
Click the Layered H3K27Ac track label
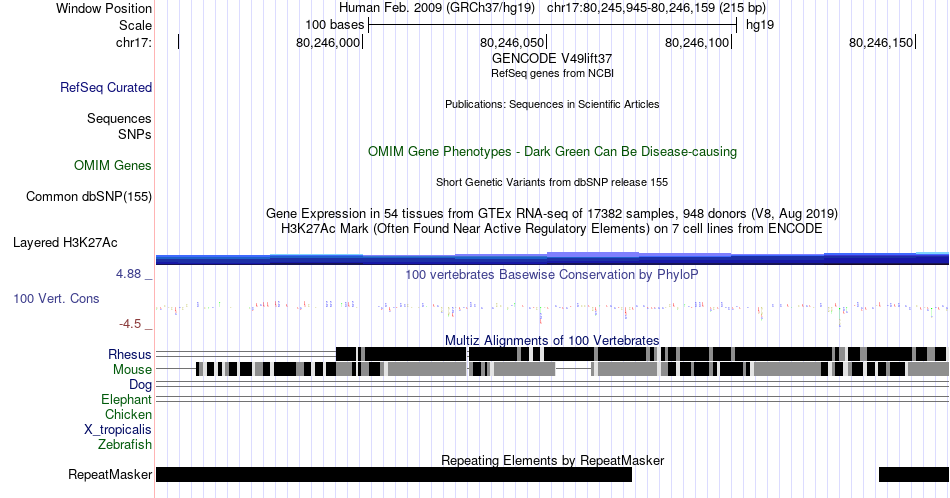coord(65,242)
